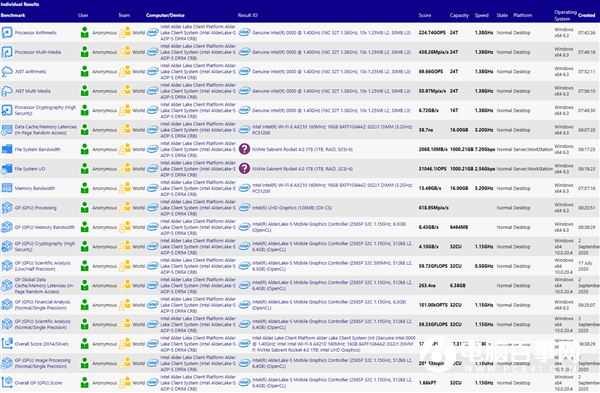Click the 1.66kPT score value
This screenshot has width=600, height=393.
427,383
